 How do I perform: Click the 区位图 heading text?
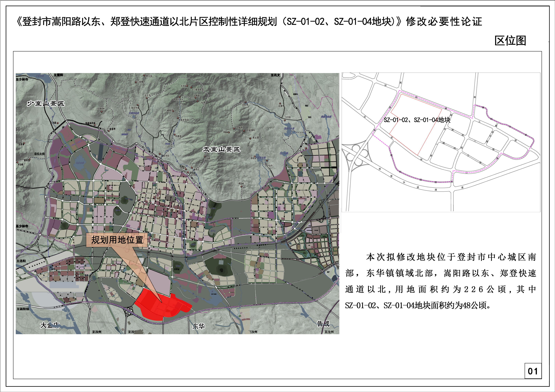[x=510, y=41]
